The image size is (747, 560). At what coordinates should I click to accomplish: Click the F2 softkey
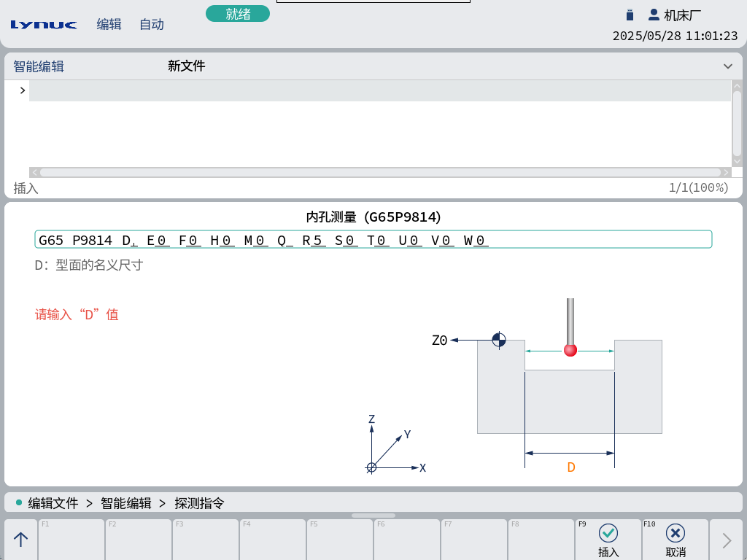(138, 540)
